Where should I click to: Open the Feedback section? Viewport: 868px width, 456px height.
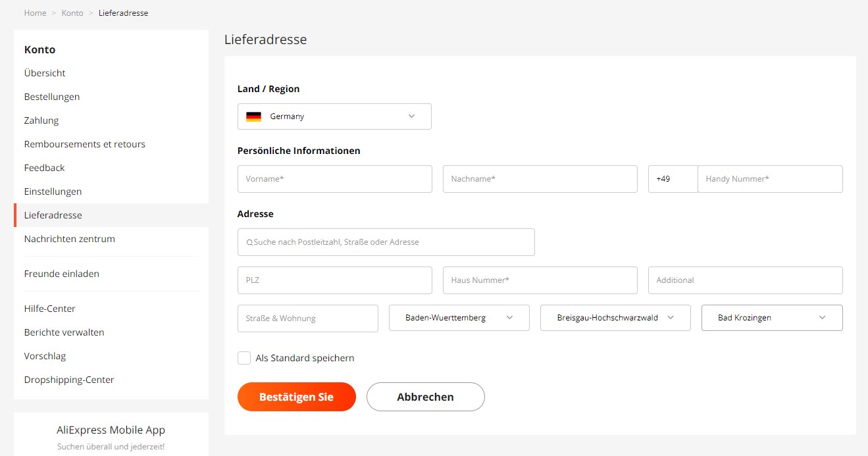(x=44, y=167)
